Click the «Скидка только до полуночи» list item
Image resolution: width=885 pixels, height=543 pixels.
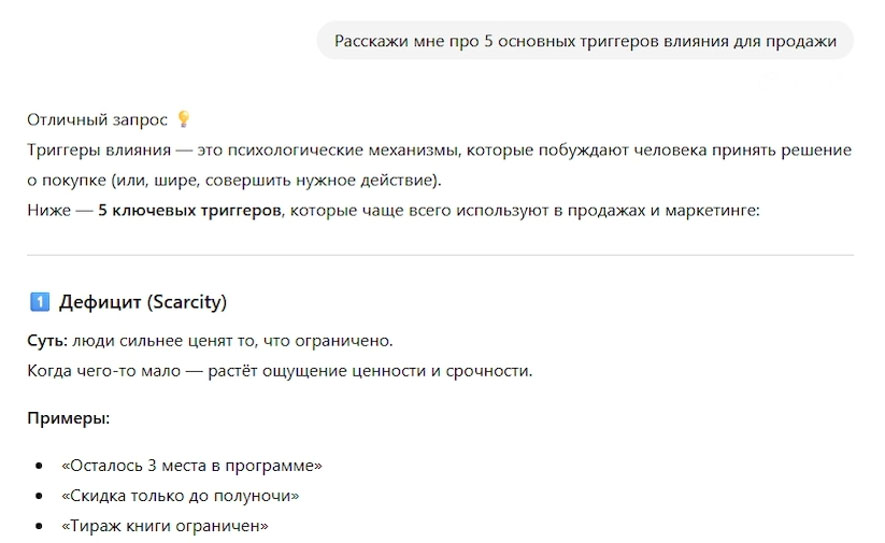tap(180, 496)
